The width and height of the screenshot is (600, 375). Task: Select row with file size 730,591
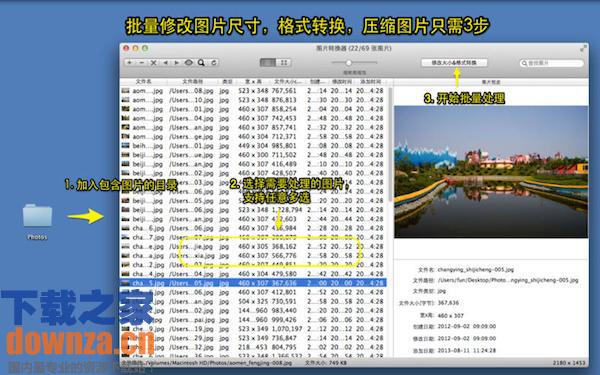pyautogui.click(x=253, y=302)
